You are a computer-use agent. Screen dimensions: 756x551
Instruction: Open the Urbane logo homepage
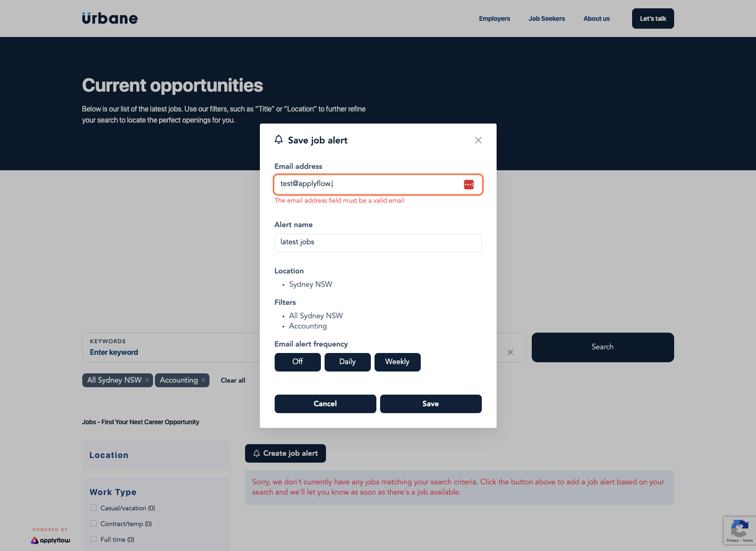click(110, 18)
